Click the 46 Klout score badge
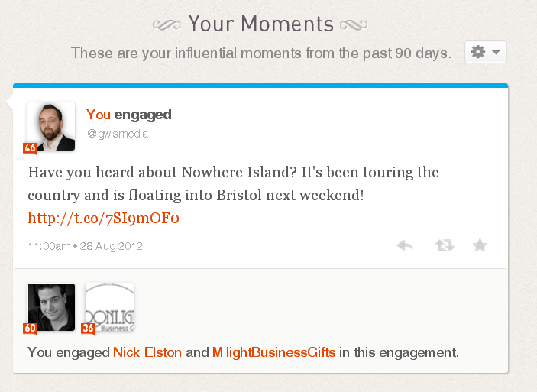This screenshot has width=537, height=392. click(x=30, y=148)
